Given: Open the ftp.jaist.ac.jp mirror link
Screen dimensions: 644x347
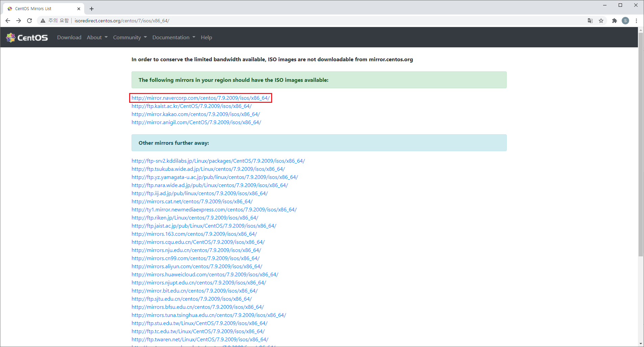Looking at the screenshot, I should pyautogui.click(x=204, y=226).
